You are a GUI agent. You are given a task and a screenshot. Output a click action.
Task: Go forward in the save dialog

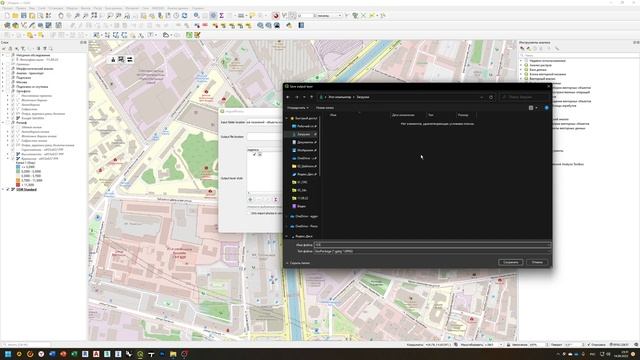297,97
